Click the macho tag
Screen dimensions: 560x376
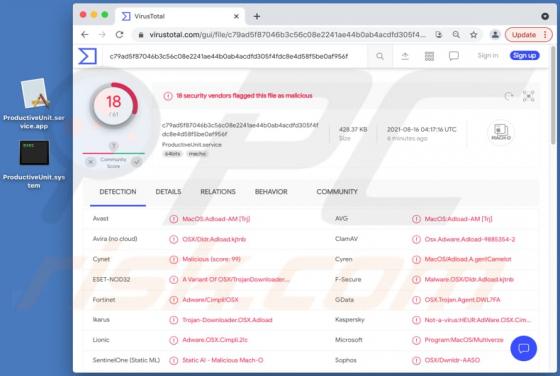(198, 154)
